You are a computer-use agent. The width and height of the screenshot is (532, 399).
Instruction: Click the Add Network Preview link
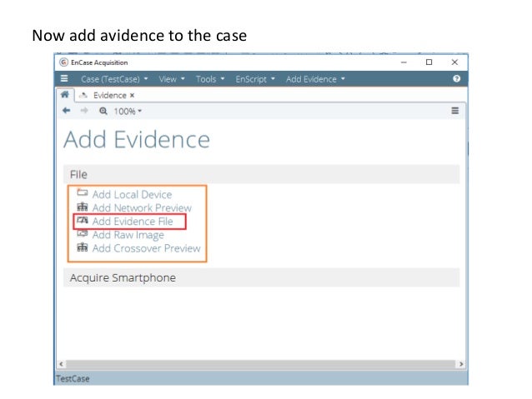tap(142, 207)
